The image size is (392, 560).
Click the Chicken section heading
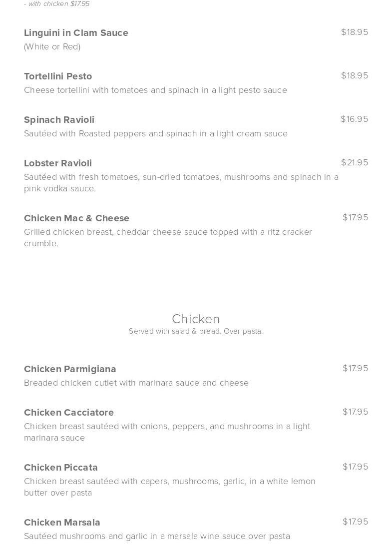[196, 319]
